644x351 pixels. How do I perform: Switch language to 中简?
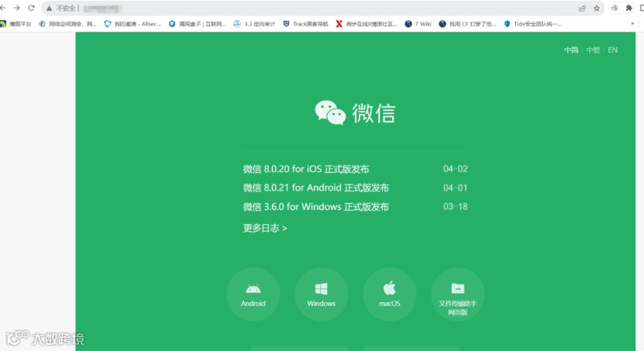(571, 50)
